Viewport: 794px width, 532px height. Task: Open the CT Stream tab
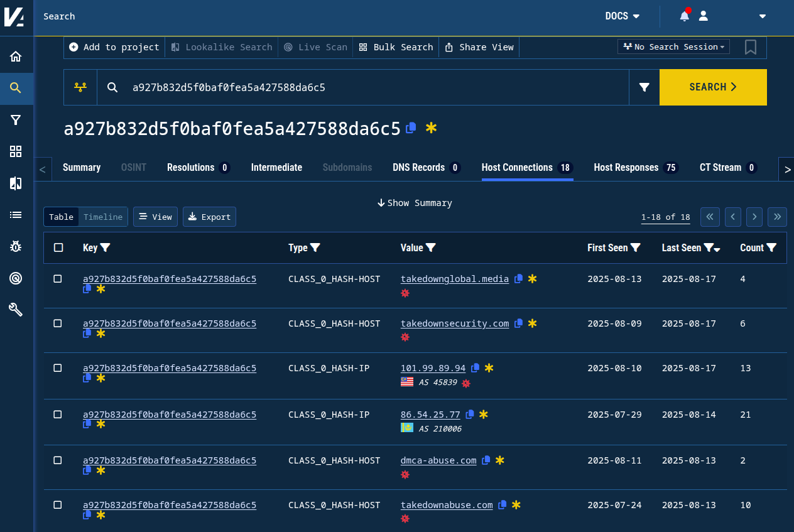[x=729, y=168]
